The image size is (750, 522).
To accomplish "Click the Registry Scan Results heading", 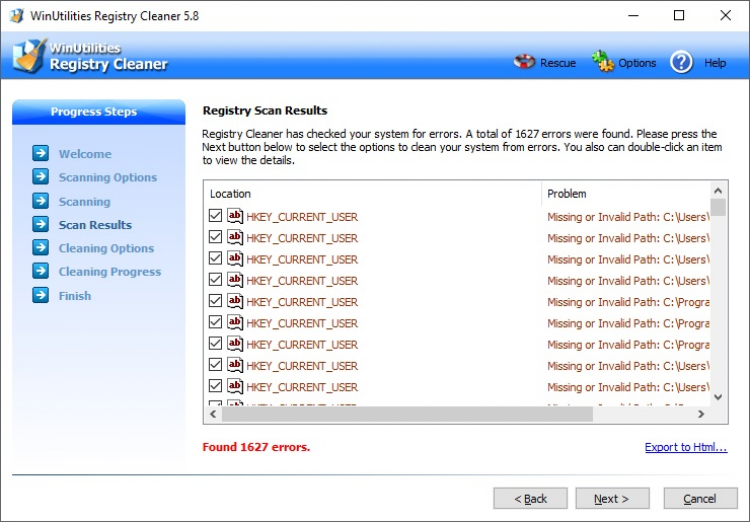I will pyautogui.click(x=265, y=111).
